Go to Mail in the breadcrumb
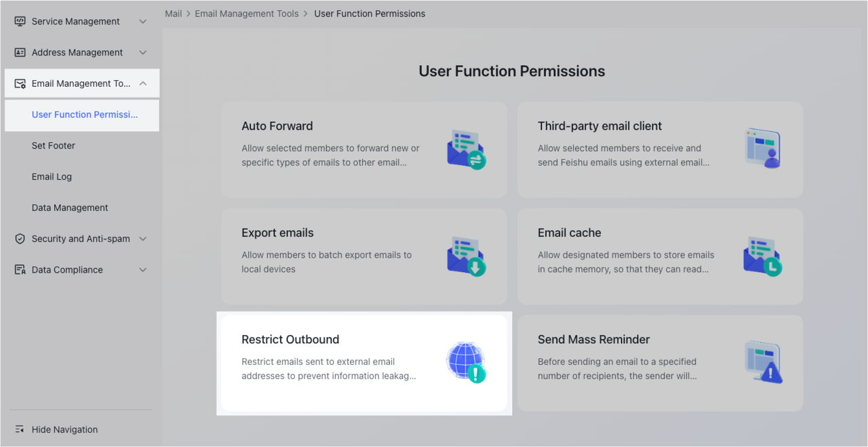Viewport: 868px width, 447px height. click(174, 14)
